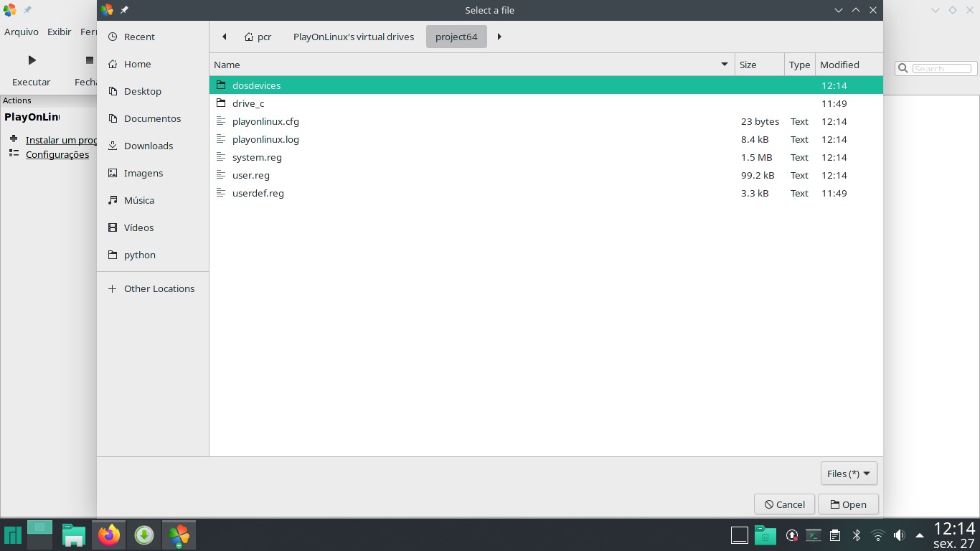
Task: Sort by Name column header
Action: [472, 65]
